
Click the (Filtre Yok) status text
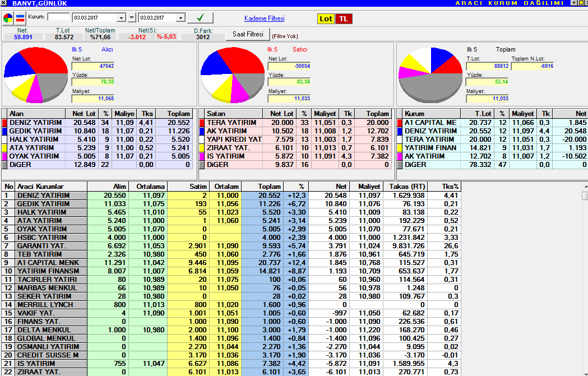pyautogui.click(x=285, y=36)
